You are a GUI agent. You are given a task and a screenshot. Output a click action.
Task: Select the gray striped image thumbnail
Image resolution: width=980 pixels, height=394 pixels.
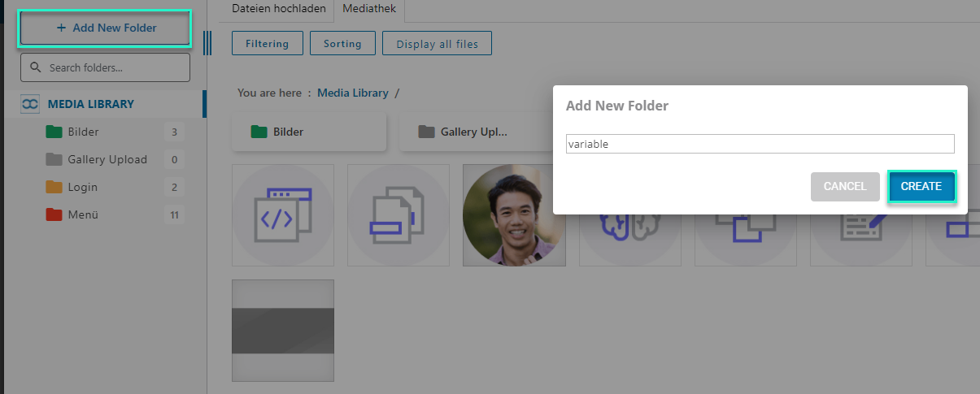283,331
